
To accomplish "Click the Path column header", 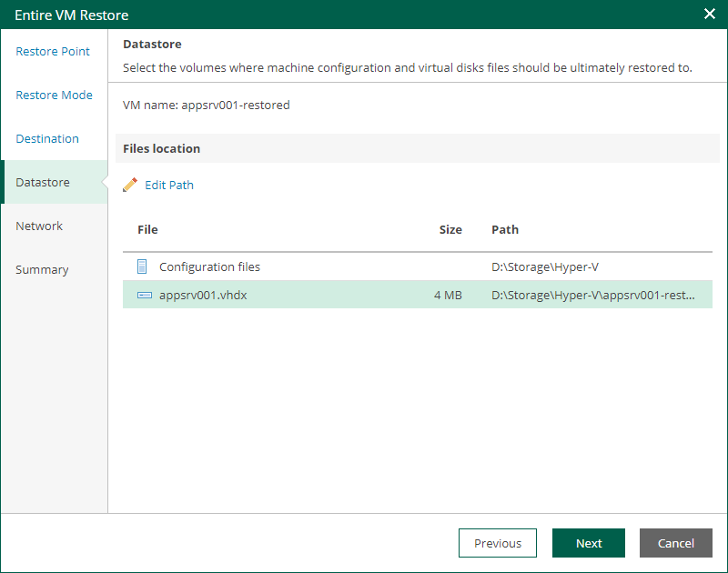I will coord(505,229).
